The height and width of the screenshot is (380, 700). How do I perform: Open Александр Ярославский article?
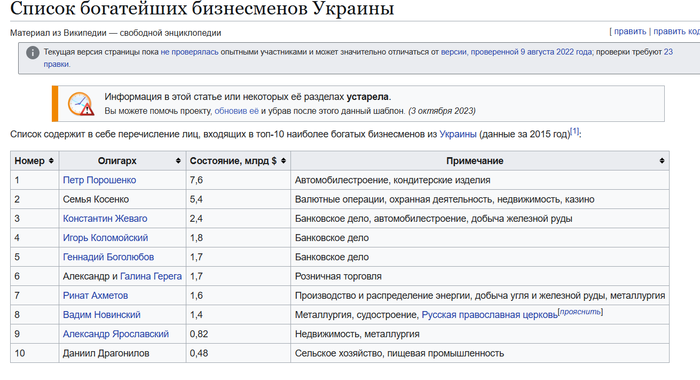116,334
